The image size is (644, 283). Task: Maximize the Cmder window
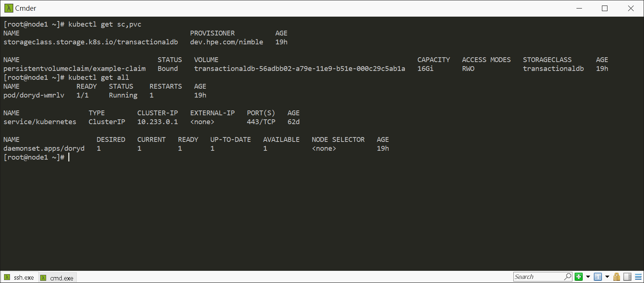coord(605,8)
